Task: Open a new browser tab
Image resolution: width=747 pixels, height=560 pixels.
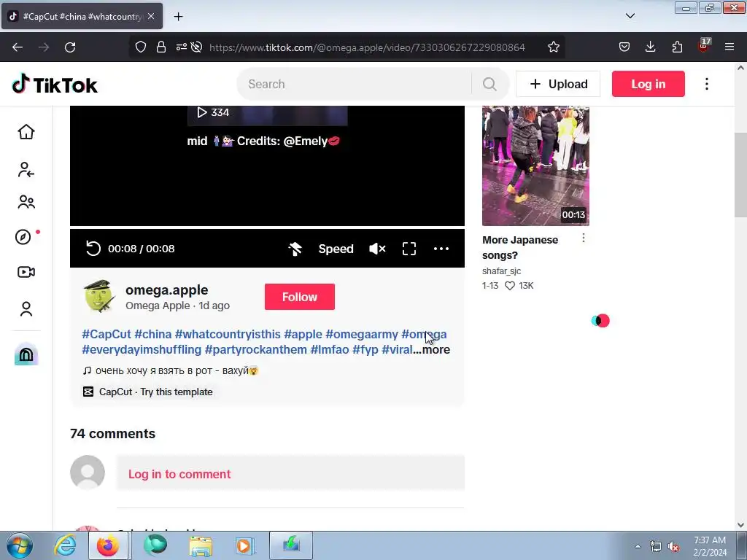Action: pos(178,17)
